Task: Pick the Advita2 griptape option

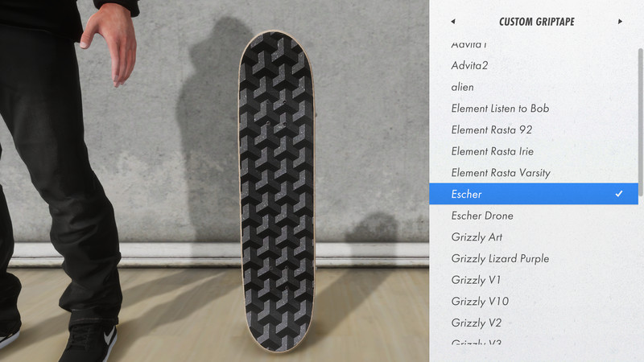Action: 534,65
